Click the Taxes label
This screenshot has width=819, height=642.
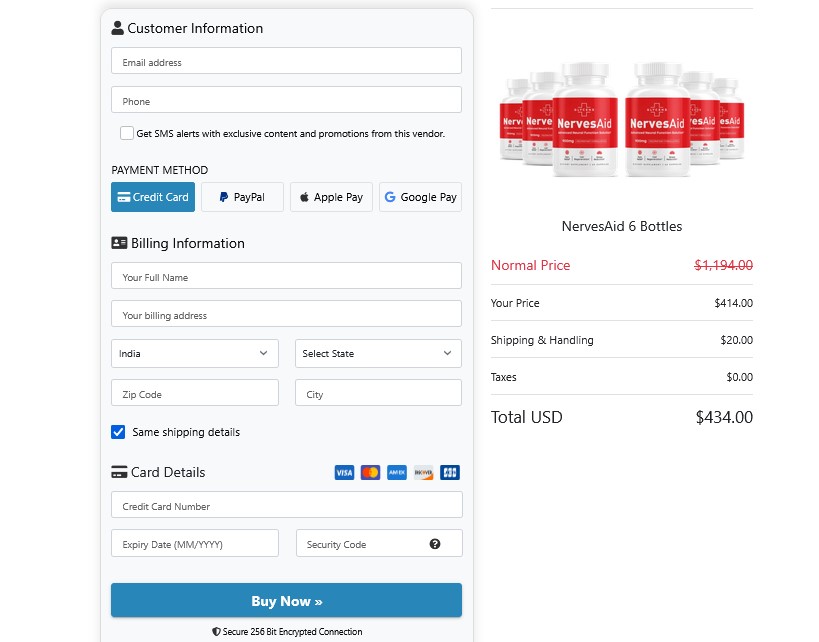point(504,377)
